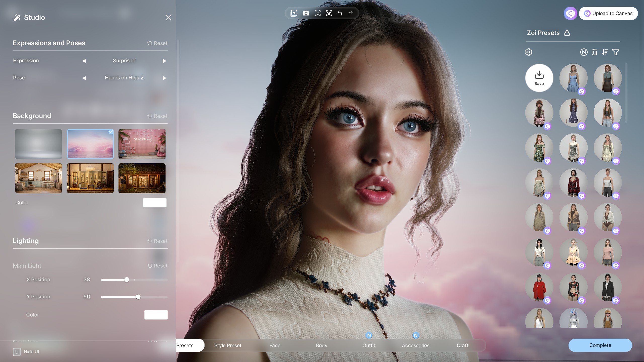
Task: Switch to the previous Pose
Action: pyautogui.click(x=84, y=78)
